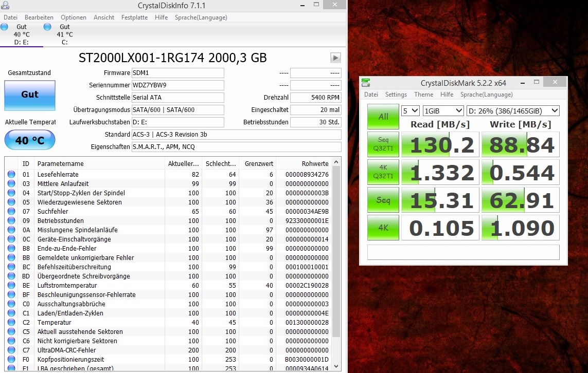Click status orb for Ende-zu-Ende-Fehler row
Image resolution: width=588 pixels, height=373 pixels.
[11, 248]
